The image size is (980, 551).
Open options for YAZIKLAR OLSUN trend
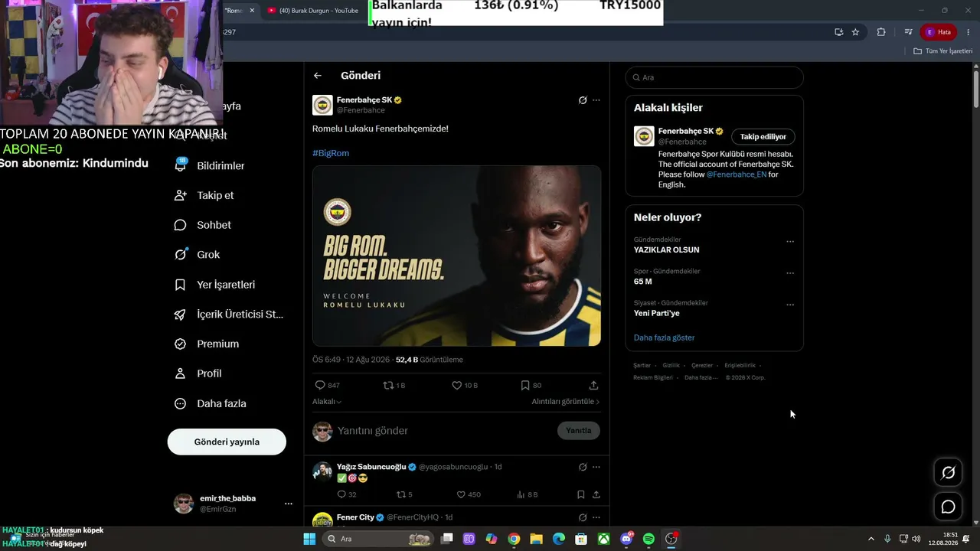790,242
